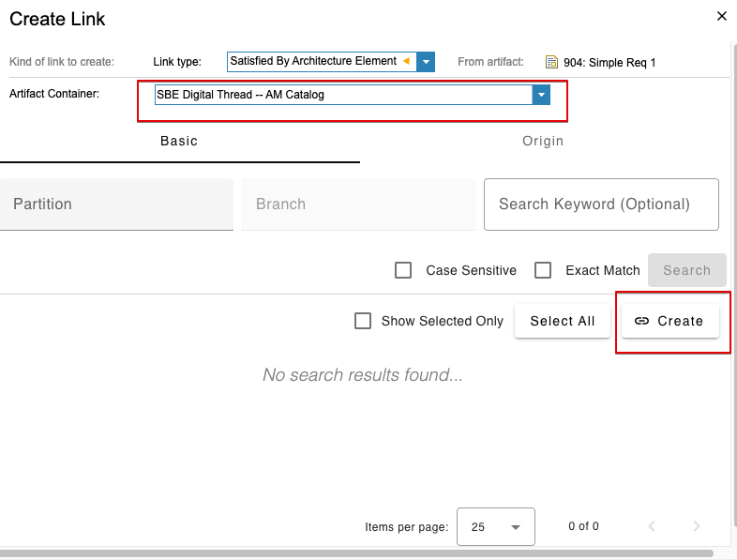Switch to the Basic tab
Screen dimensions: 737x560
coord(179,141)
